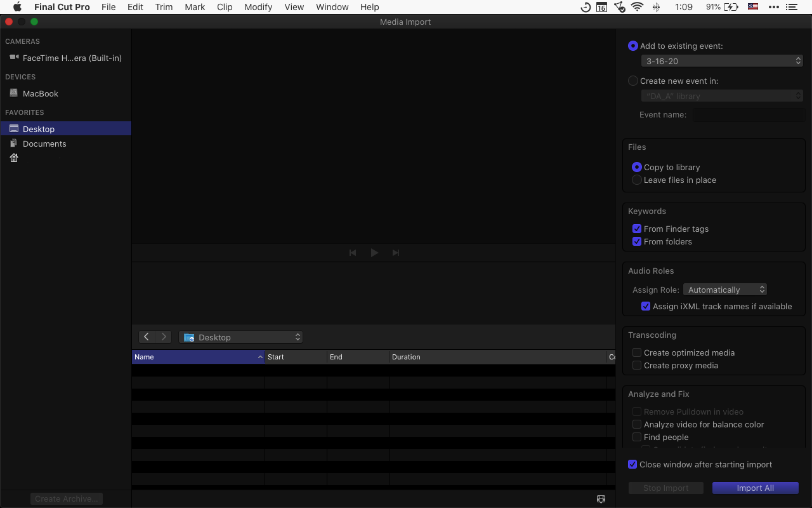Open the Apple menu
The image size is (812, 508).
[17, 7]
